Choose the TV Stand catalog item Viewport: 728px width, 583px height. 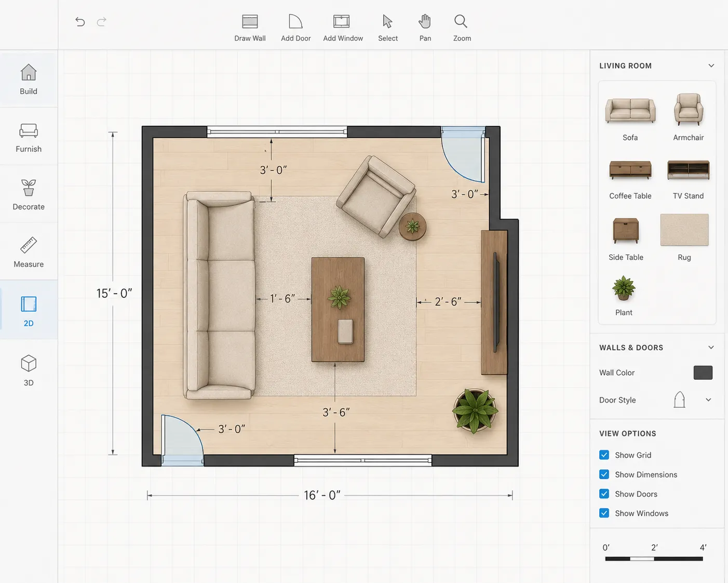pyautogui.click(x=689, y=179)
